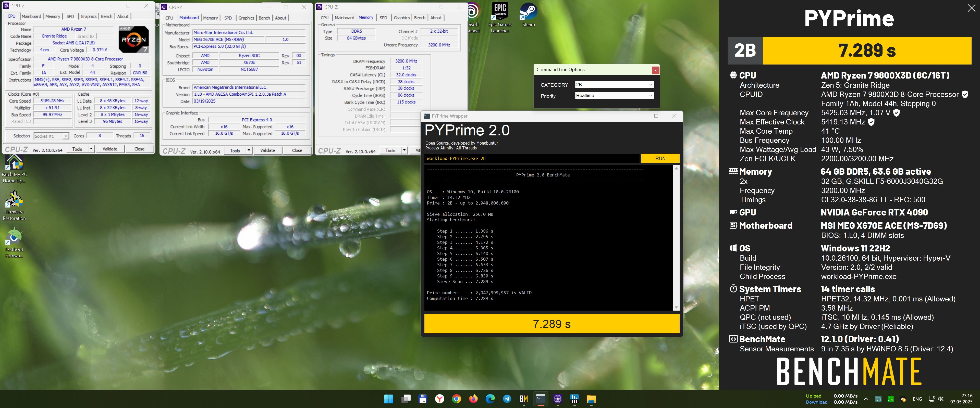Switch to Mainboard tab in the first CPU-Z window
This screenshot has width=980, height=408.
tap(31, 16)
